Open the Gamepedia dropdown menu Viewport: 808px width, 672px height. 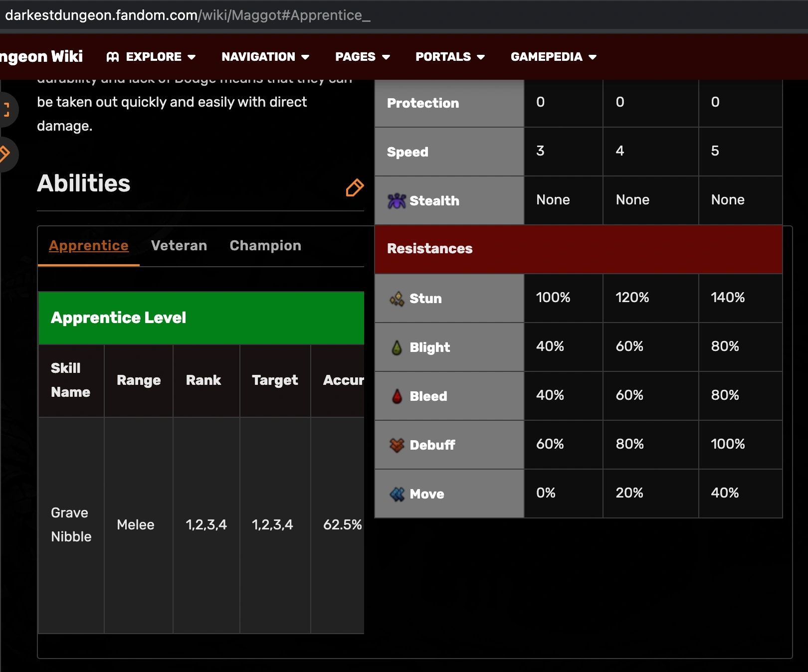coord(554,57)
